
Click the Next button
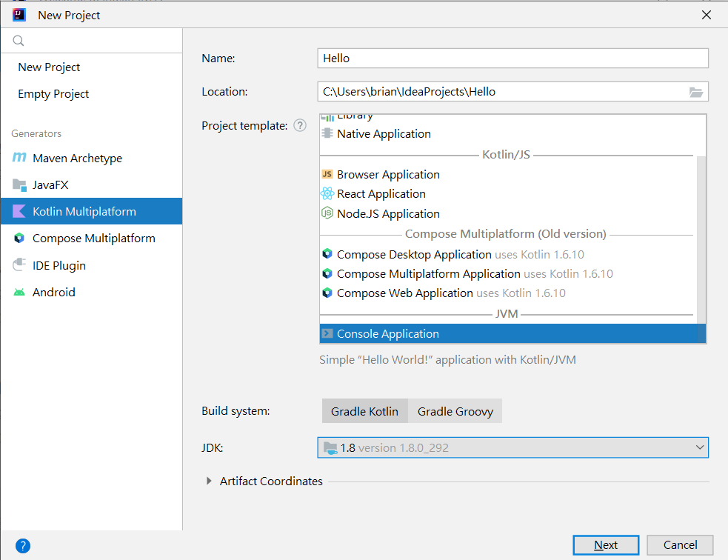click(x=606, y=545)
